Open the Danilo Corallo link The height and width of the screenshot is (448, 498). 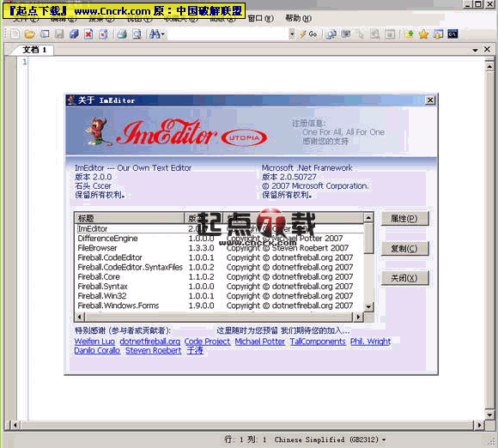point(97,350)
